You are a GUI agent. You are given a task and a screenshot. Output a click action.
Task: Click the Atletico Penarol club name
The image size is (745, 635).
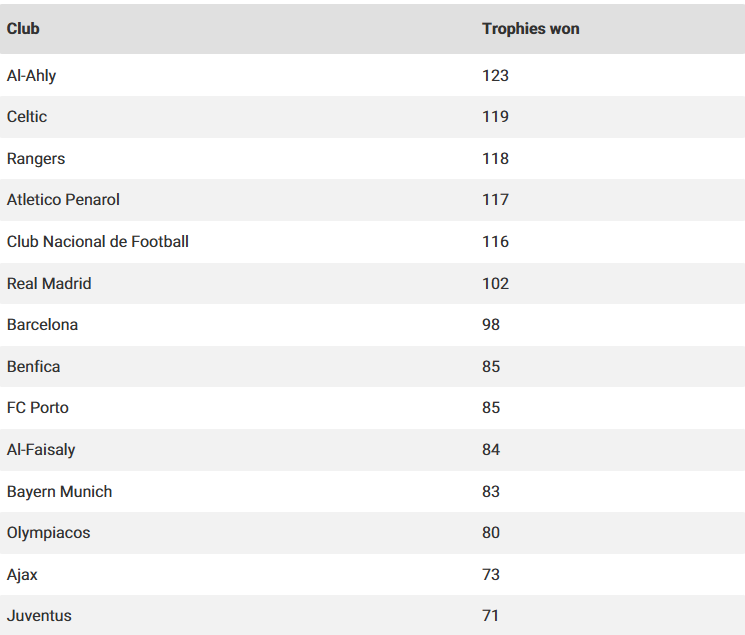coord(63,200)
